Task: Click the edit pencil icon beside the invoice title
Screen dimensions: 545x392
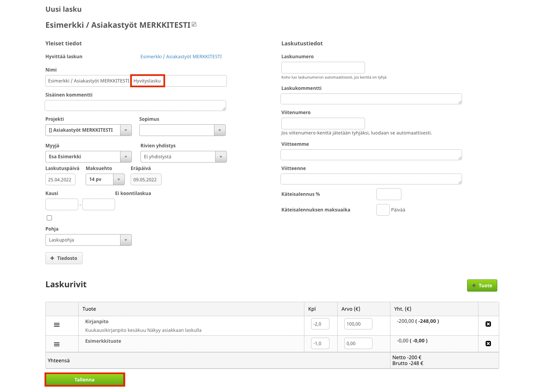Action: 194,25
